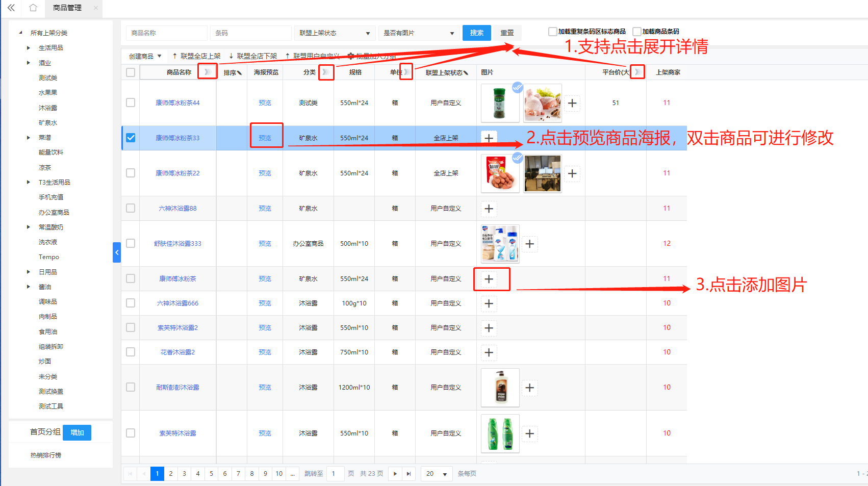Click the add-image plus icon for 六神沐浴露88
This screenshot has width=868, height=486.
(x=489, y=209)
